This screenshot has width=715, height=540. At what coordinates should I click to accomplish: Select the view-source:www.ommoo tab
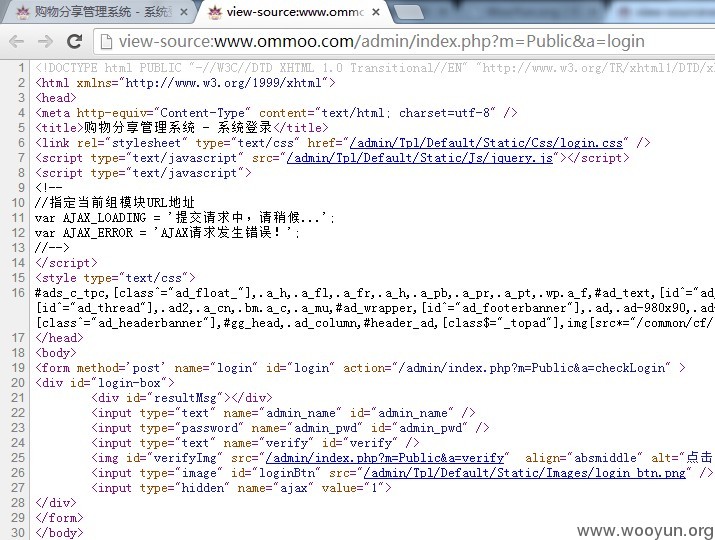click(295, 12)
